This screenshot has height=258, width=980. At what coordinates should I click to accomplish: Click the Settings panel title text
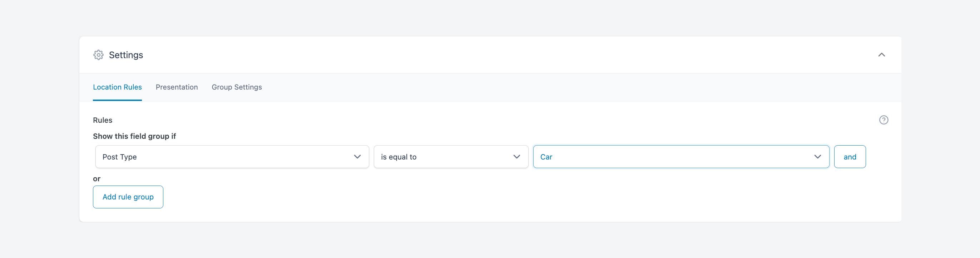click(x=126, y=55)
